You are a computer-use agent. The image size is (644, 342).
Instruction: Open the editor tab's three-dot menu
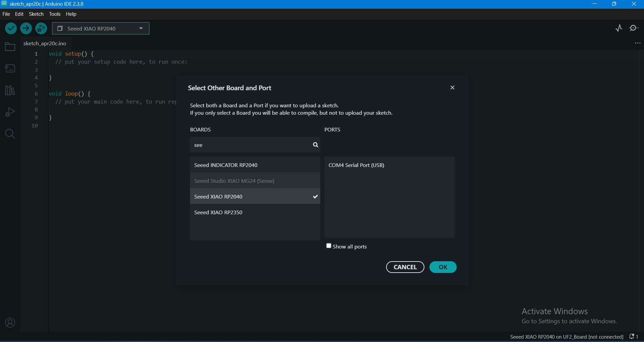638,43
